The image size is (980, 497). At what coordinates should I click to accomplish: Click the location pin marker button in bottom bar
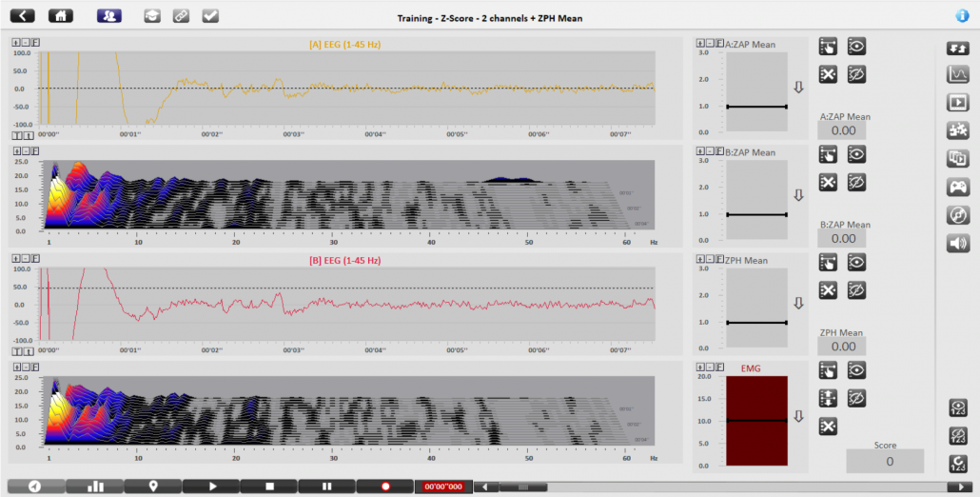[153, 487]
